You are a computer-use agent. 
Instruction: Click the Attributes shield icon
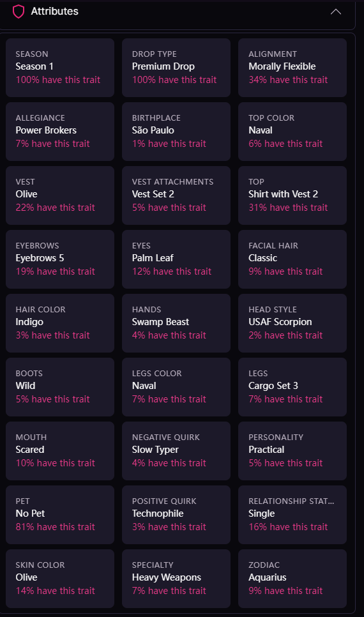(19, 11)
